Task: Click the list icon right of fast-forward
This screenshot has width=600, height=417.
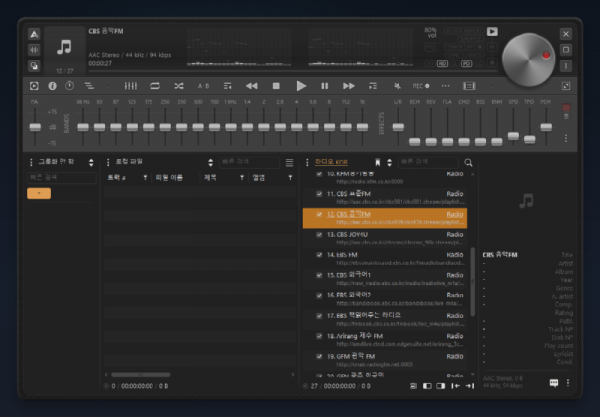Action: coord(373,86)
